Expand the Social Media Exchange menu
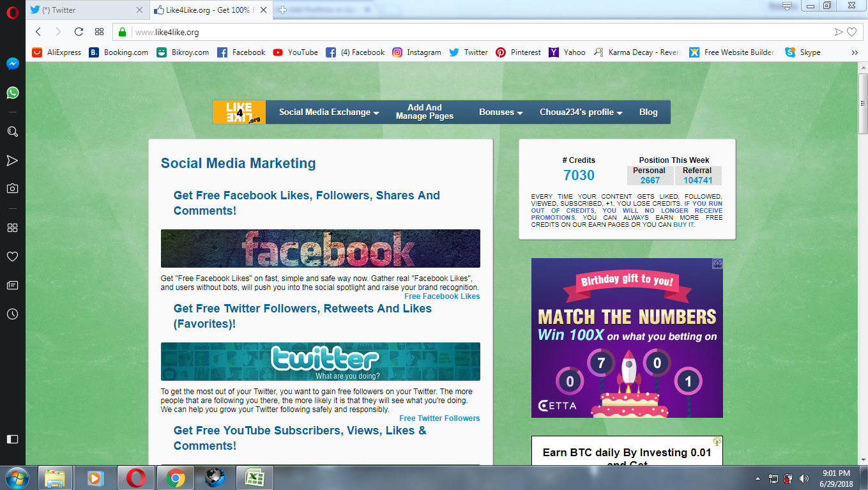Viewport: 868px width, 490px height. click(329, 112)
